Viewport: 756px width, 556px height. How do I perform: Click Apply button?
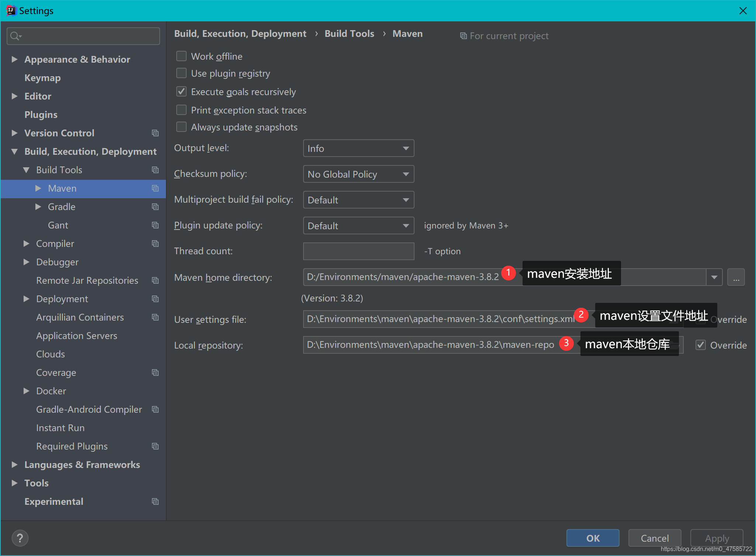(717, 538)
